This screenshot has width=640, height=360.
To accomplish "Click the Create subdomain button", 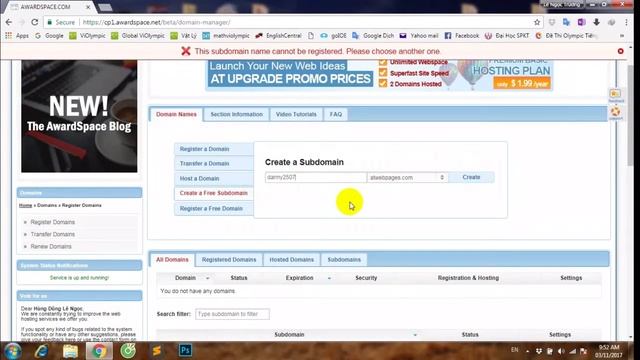I will [x=471, y=177].
